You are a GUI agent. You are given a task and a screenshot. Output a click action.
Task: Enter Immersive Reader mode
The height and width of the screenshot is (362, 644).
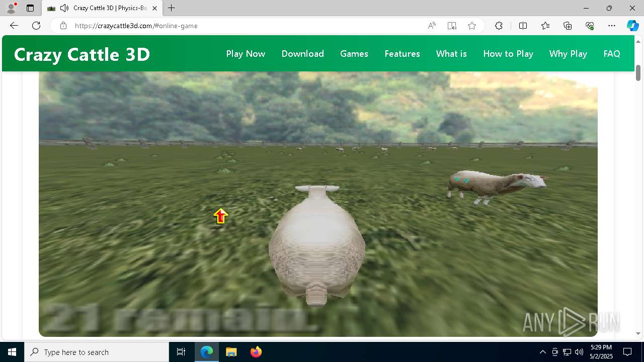click(452, 26)
